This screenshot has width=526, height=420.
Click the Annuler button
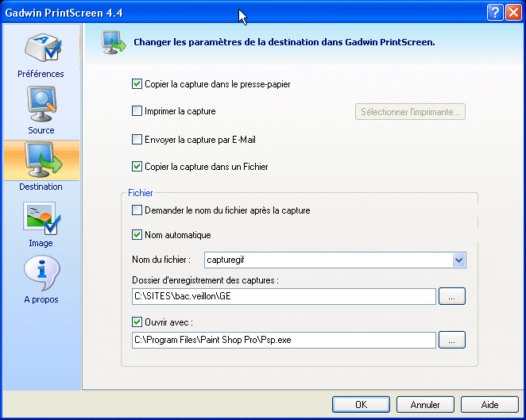point(425,405)
